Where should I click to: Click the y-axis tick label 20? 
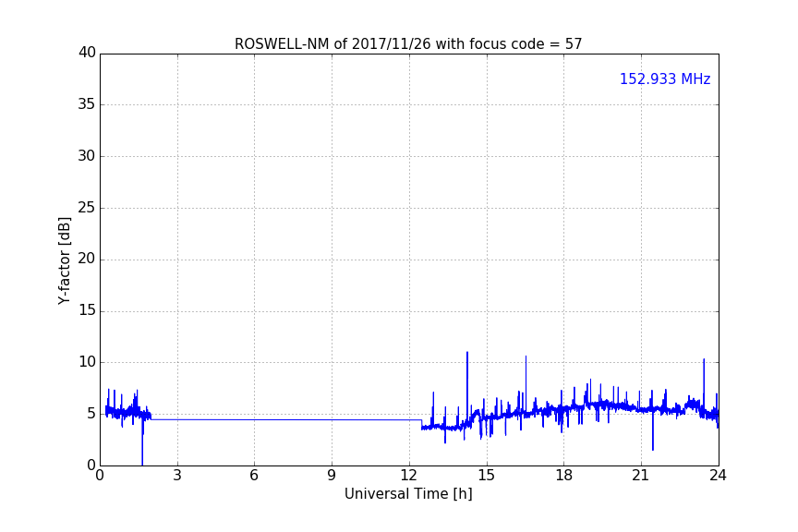point(87,260)
